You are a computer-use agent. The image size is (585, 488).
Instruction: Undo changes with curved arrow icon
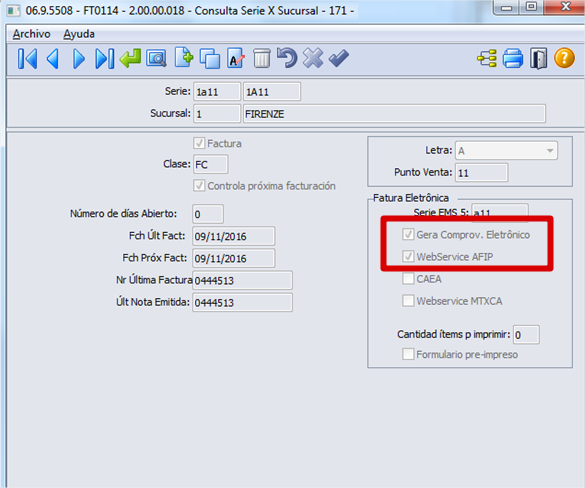click(287, 58)
